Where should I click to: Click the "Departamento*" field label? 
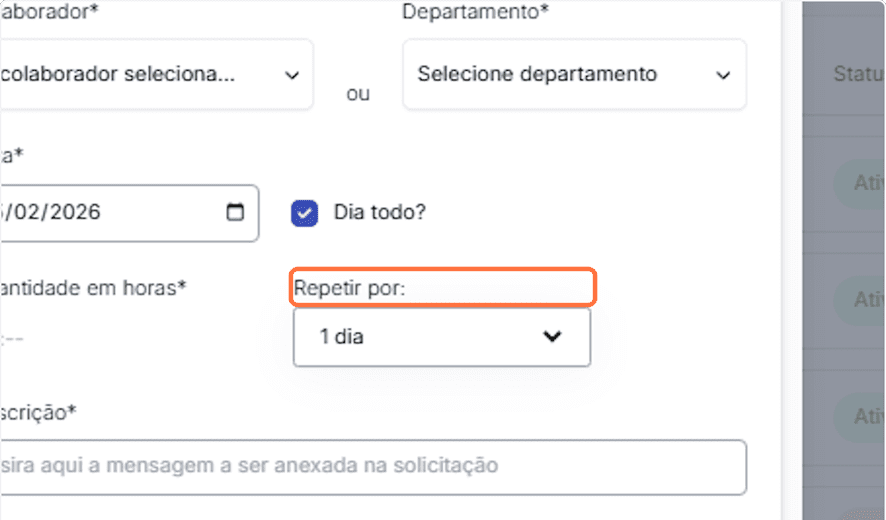tap(475, 13)
